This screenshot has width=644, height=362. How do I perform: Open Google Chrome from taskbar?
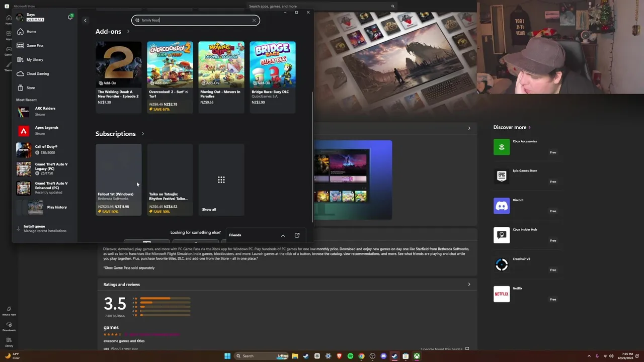coord(361,356)
